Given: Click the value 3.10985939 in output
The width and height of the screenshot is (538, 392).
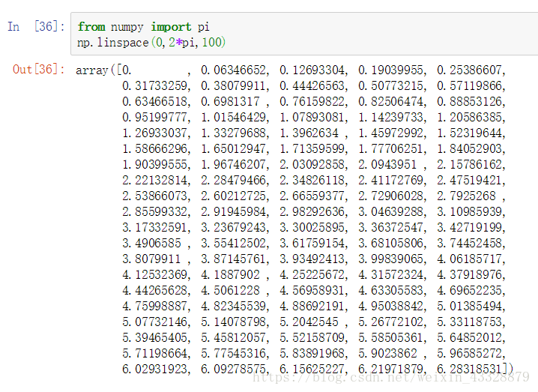Looking at the screenshot, I should pyautogui.click(x=469, y=212).
